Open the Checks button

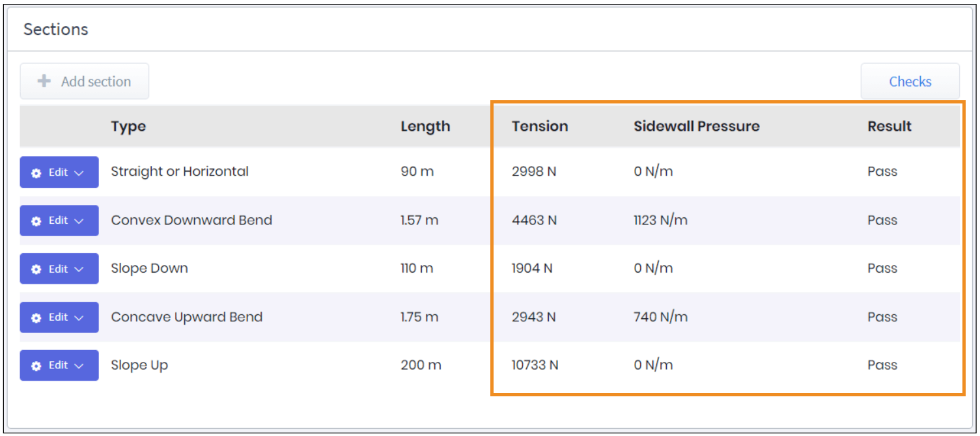(x=910, y=81)
